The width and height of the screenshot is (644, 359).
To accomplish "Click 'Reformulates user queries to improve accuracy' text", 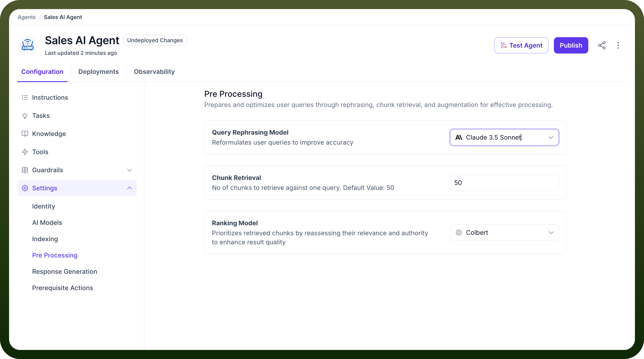I will click(x=283, y=142).
